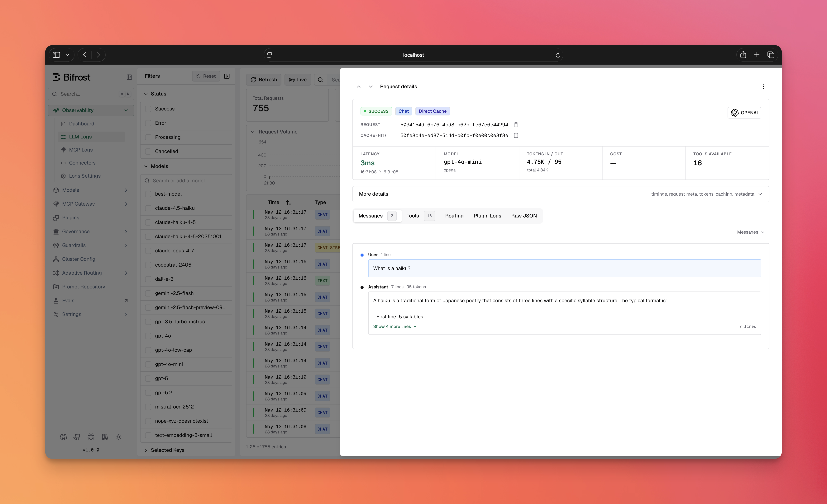Check the Success status filter

pyautogui.click(x=148, y=109)
